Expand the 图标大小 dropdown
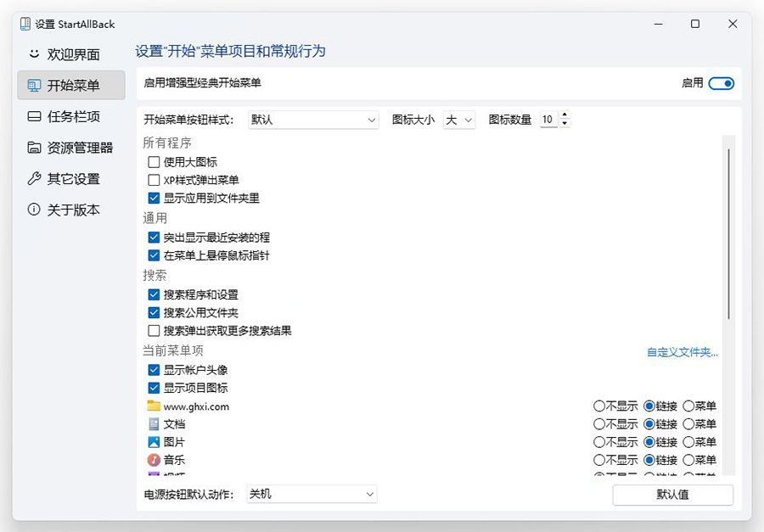 point(458,120)
